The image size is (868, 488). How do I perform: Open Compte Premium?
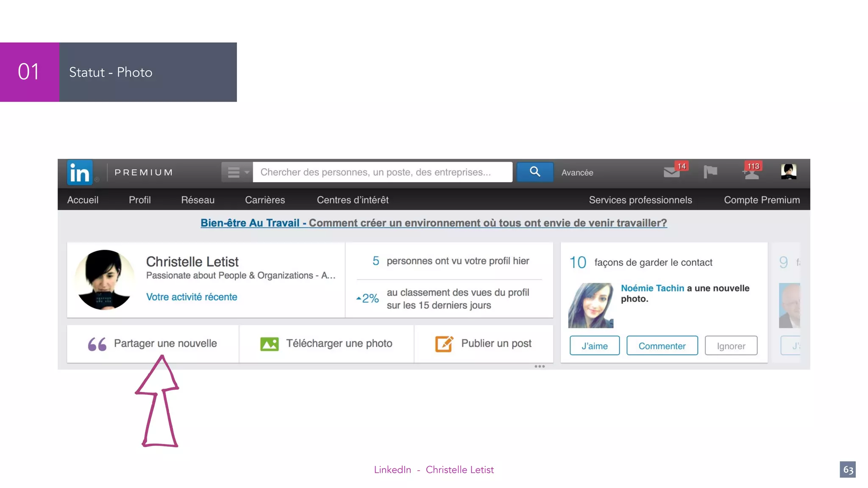tap(762, 200)
